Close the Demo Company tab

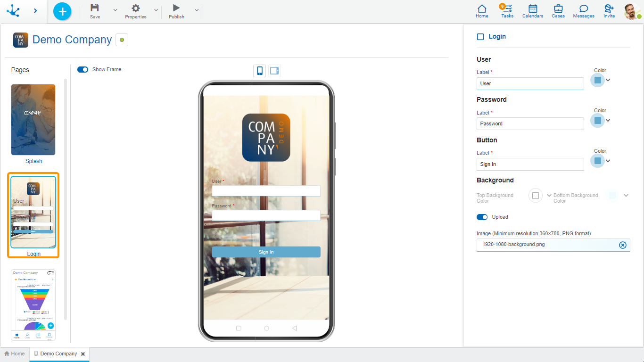pyautogui.click(x=83, y=354)
